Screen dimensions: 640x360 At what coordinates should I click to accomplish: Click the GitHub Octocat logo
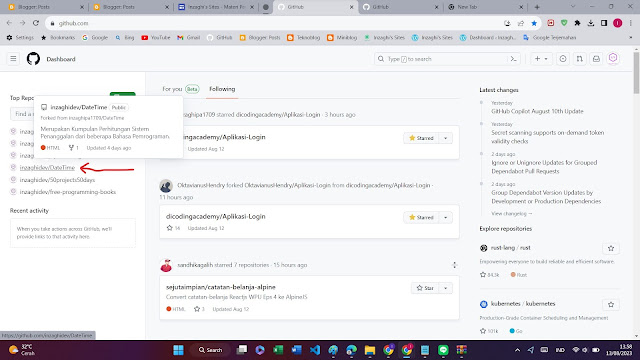tap(33, 59)
